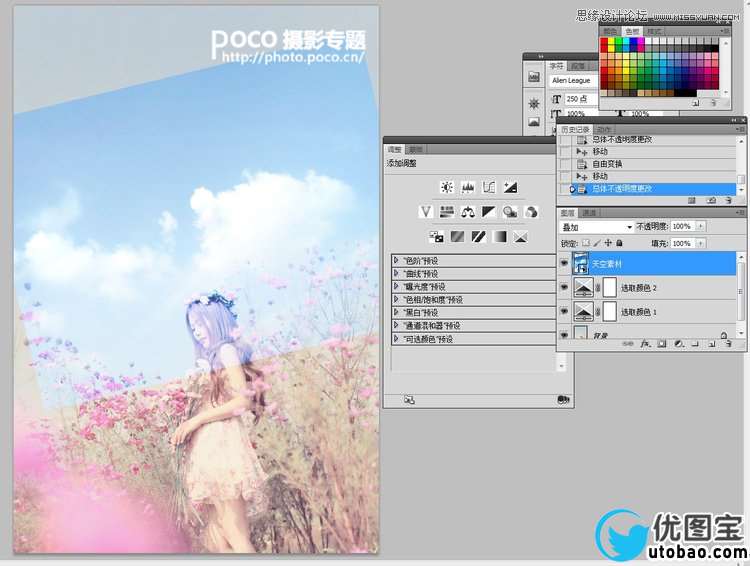The width and height of the screenshot is (750, 566).
Task: Hide the 选取颜色 1 layer
Action: point(564,311)
